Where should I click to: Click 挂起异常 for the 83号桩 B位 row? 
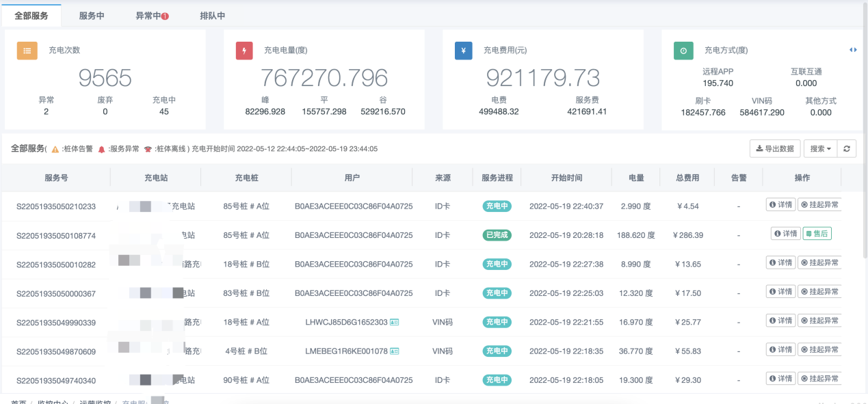819,292
